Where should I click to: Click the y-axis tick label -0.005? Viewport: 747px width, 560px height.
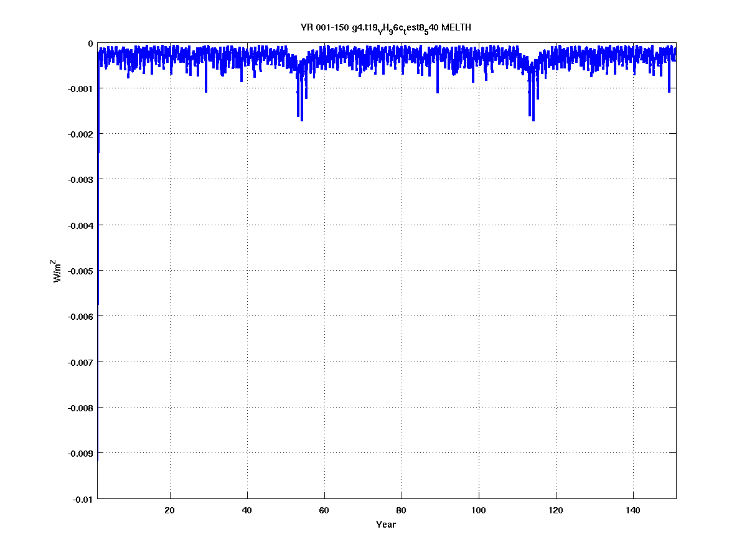point(80,271)
